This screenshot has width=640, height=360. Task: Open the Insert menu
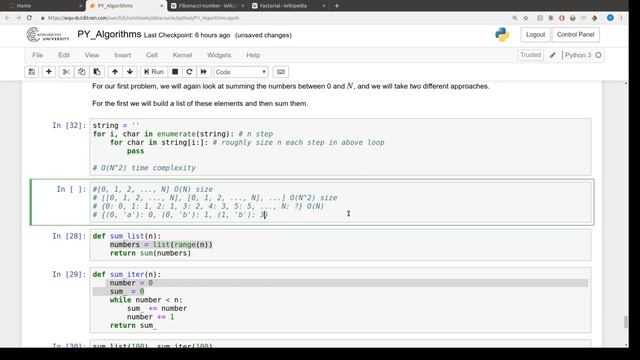pyautogui.click(x=122, y=55)
